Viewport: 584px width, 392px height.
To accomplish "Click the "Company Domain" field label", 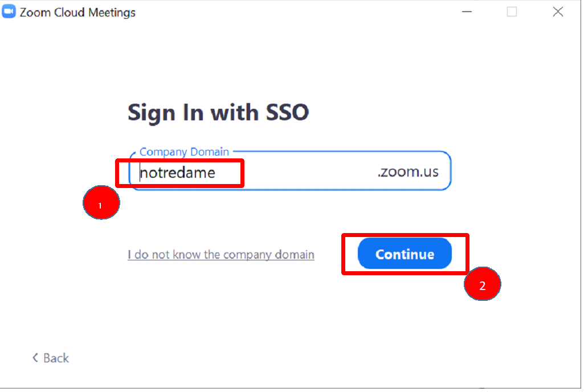I will pyautogui.click(x=184, y=152).
